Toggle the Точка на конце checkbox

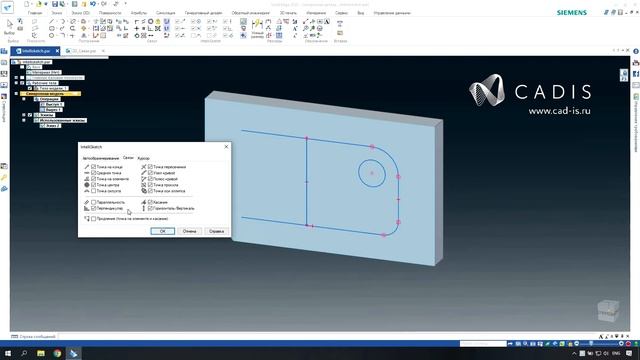(x=93, y=167)
